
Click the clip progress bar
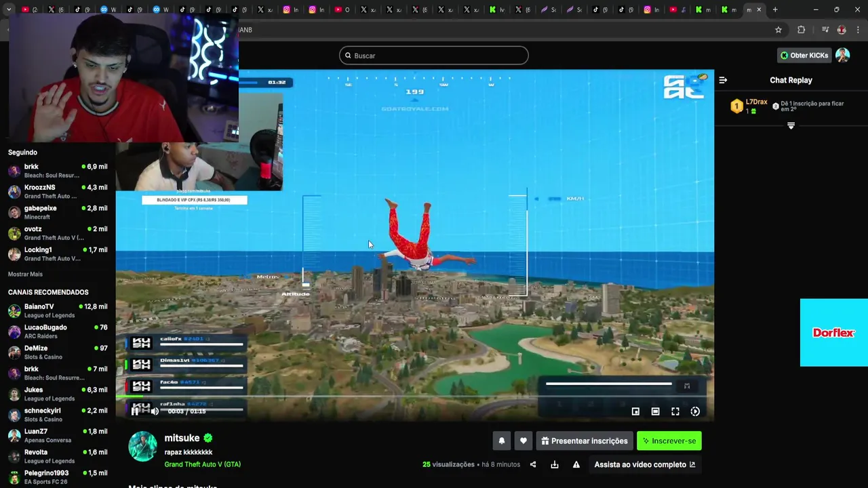point(414,396)
